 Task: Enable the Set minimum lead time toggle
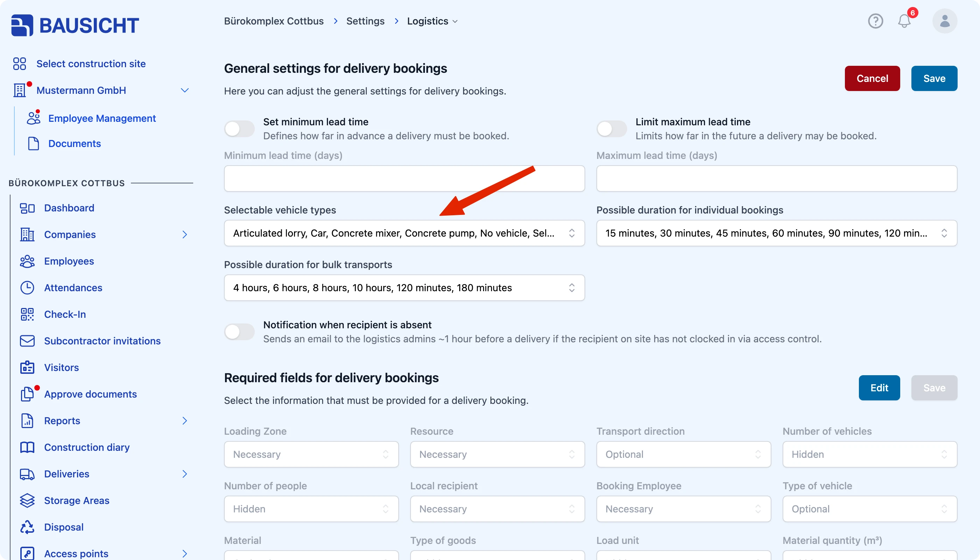pos(239,129)
